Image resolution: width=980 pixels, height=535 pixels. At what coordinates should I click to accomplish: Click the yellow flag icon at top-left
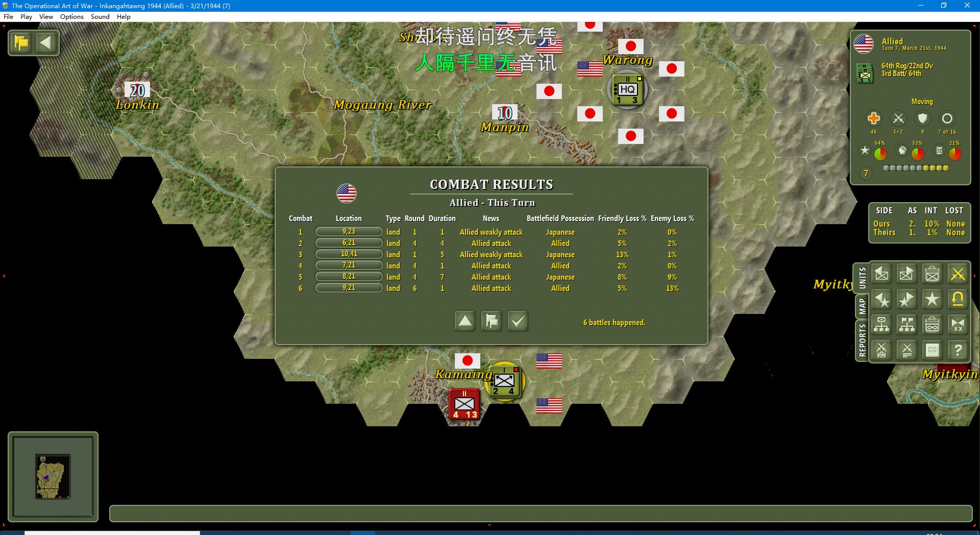[x=21, y=42]
